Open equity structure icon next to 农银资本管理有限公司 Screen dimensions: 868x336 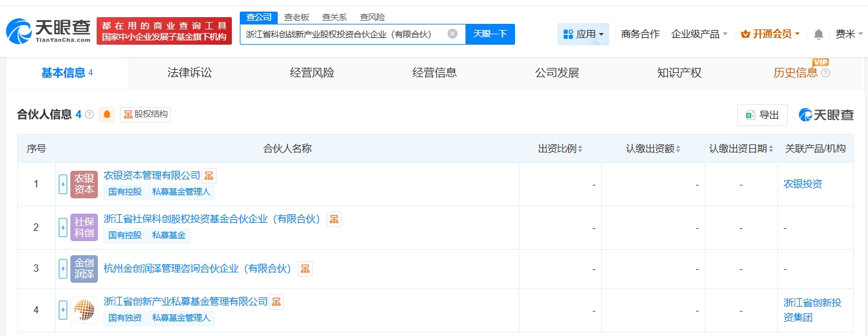(x=209, y=176)
